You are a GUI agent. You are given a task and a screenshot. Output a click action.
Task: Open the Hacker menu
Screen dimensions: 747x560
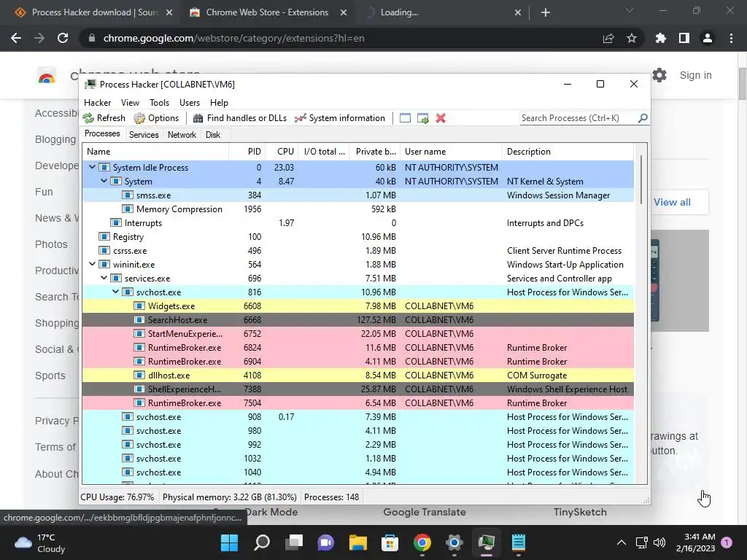coord(97,103)
